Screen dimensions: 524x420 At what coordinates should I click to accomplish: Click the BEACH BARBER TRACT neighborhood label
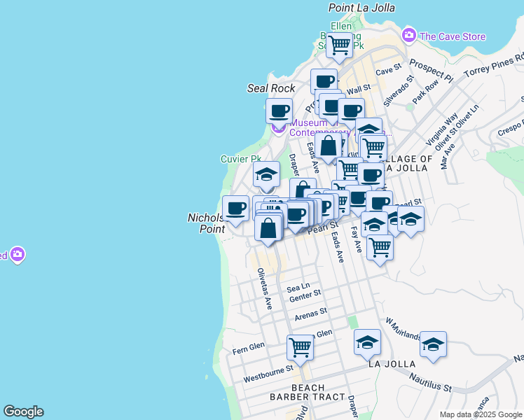pos(308,392)
